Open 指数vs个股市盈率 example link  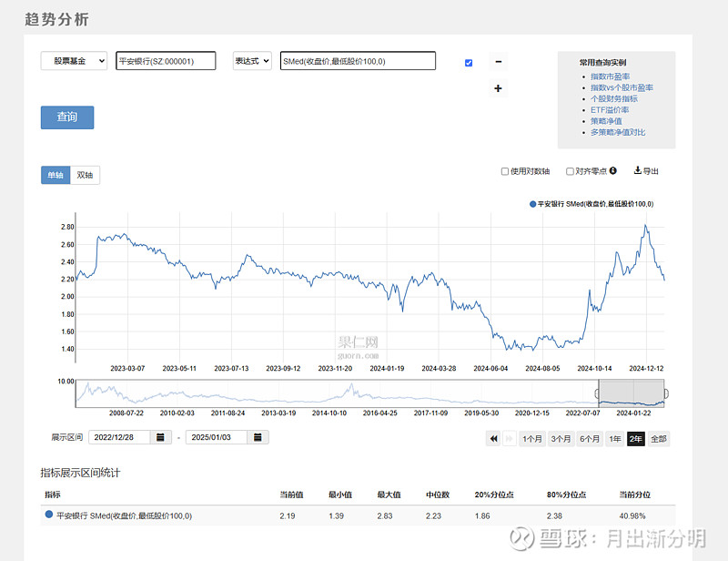[x=622, y=87]
